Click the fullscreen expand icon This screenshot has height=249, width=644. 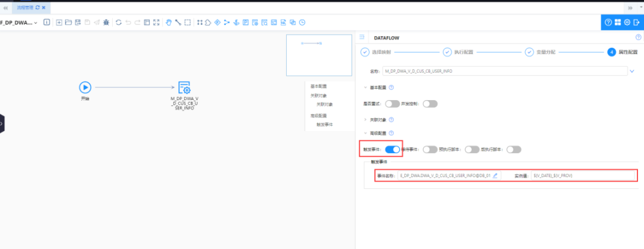(156, 23)
